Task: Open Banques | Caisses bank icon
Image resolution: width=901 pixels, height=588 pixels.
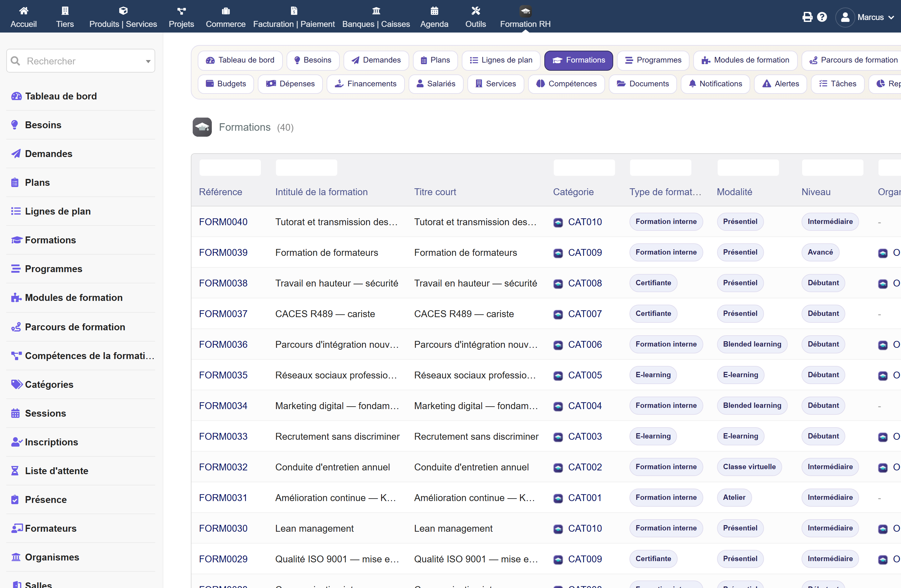Action: 376,11
